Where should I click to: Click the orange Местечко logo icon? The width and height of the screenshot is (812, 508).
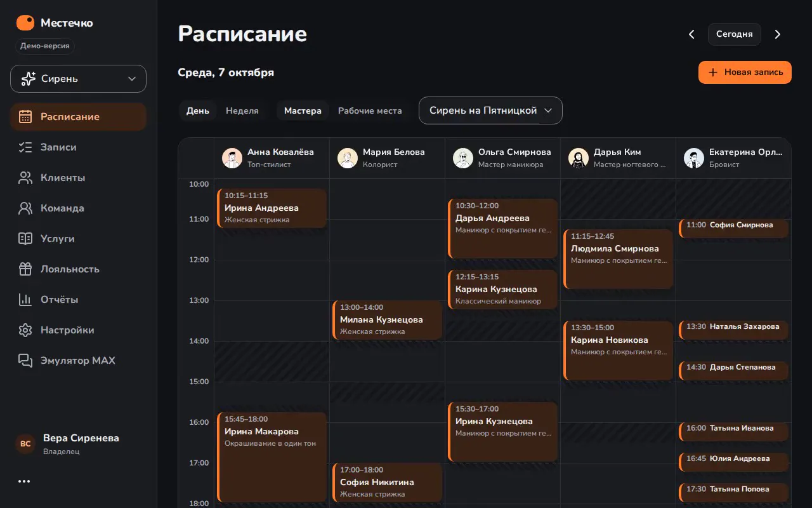[25, 23]
